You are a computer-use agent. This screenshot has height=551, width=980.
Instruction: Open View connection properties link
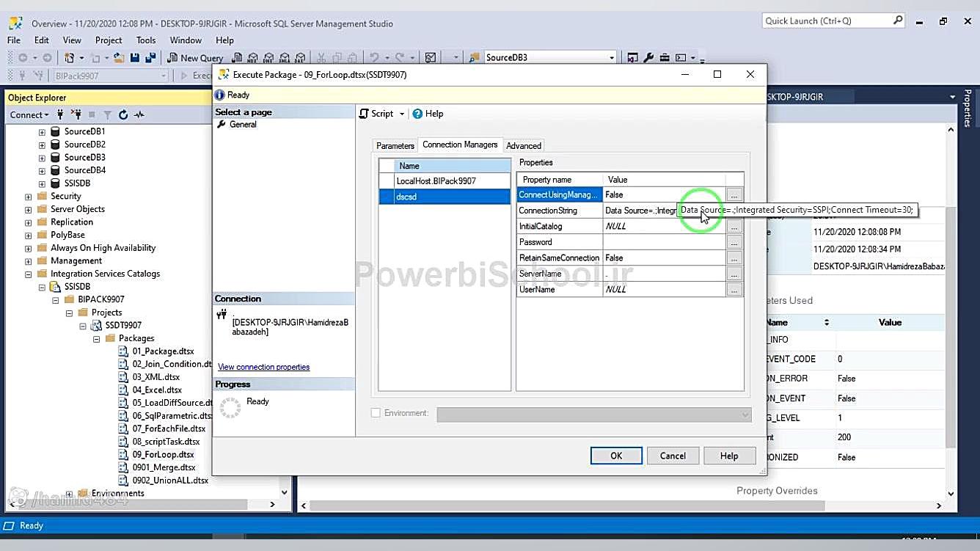coord(263,367)
